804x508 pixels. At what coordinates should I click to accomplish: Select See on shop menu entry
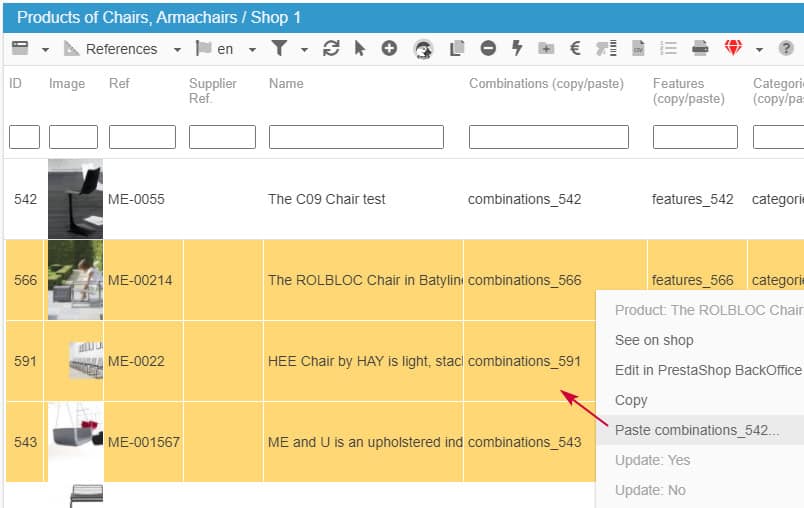pyautogui.click(x=654, y=340)
